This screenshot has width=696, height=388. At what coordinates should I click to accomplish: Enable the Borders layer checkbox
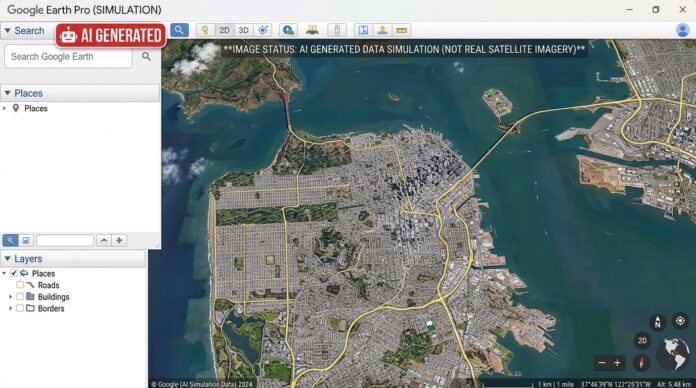[20, 308]
